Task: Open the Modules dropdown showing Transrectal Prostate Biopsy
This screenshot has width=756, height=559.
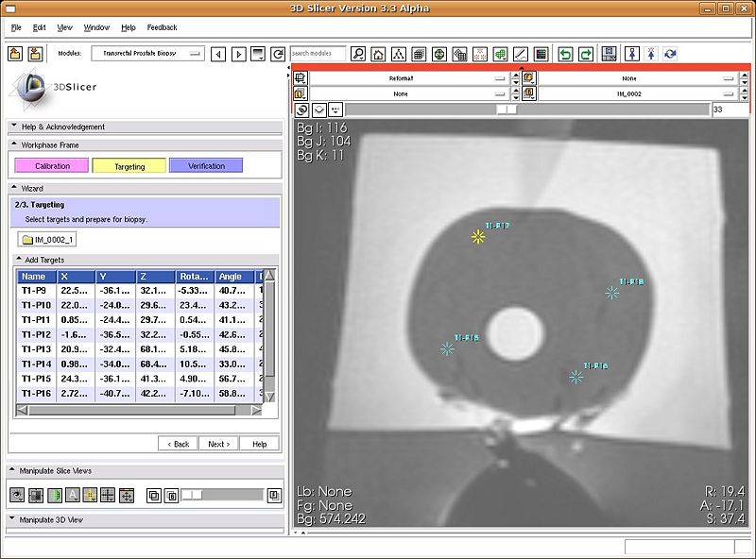Action: point(148,54)
